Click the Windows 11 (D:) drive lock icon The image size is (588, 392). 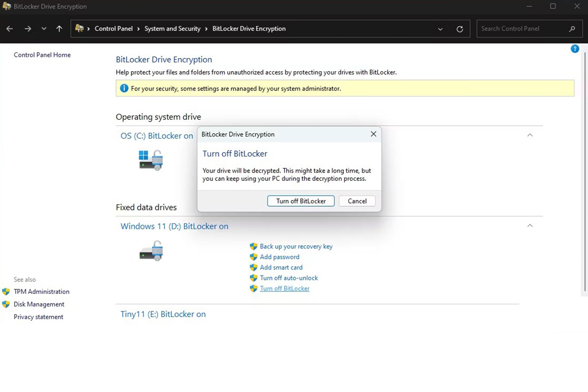(x=151, y=251)
